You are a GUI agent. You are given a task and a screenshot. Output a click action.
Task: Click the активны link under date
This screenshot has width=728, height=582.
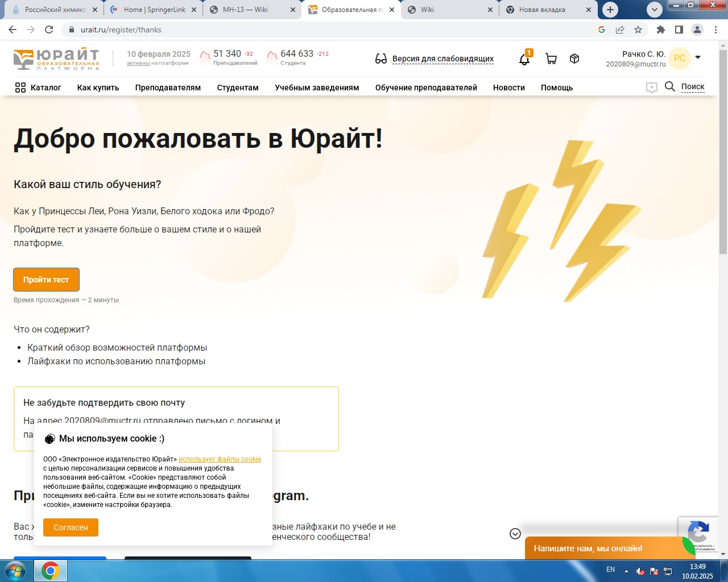(x=138, y=63)
